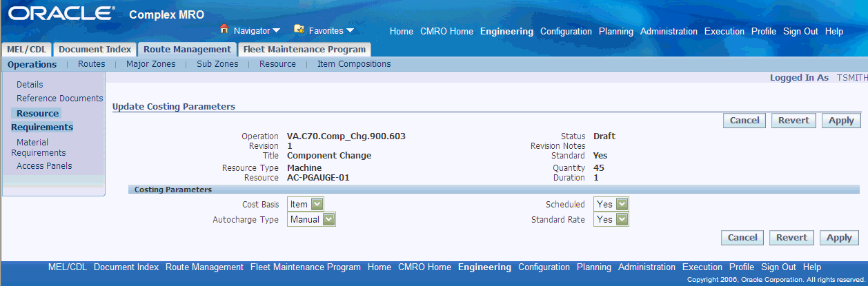Switch to the Document Index tab
The height and width of the screenshot is (286, 868).
pyautogui.click(x=95, y=50)
